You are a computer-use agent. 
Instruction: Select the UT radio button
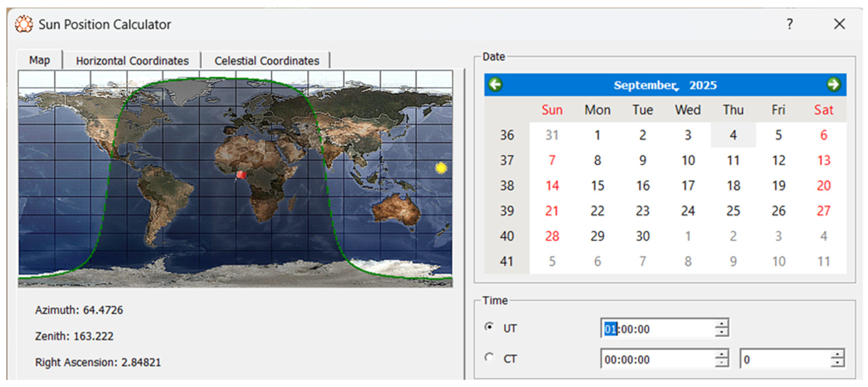tap(489, 327)
